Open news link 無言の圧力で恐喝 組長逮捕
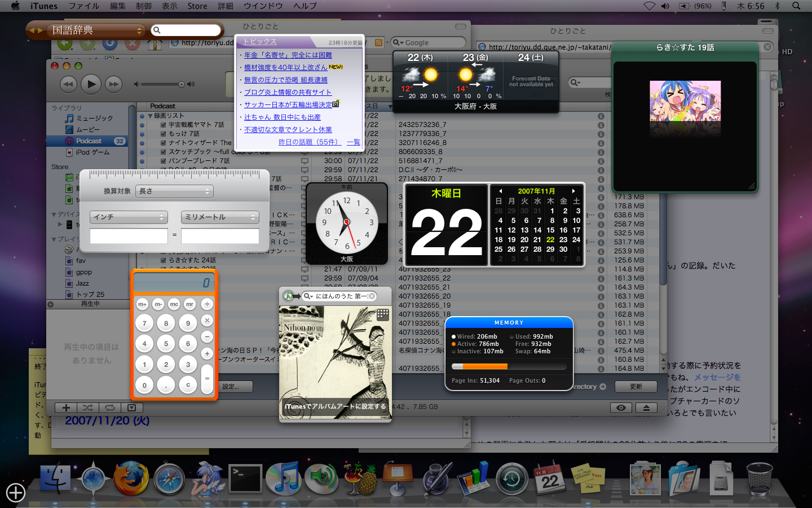The height and width of the screenshot is (508, 812). [x=286, y=80]
